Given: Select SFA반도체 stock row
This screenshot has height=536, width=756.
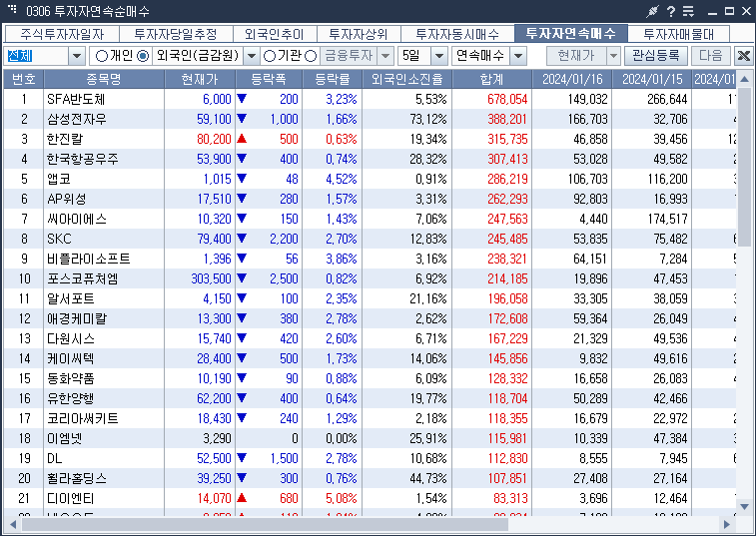Looking at the screenshot, I should [371, 99].
